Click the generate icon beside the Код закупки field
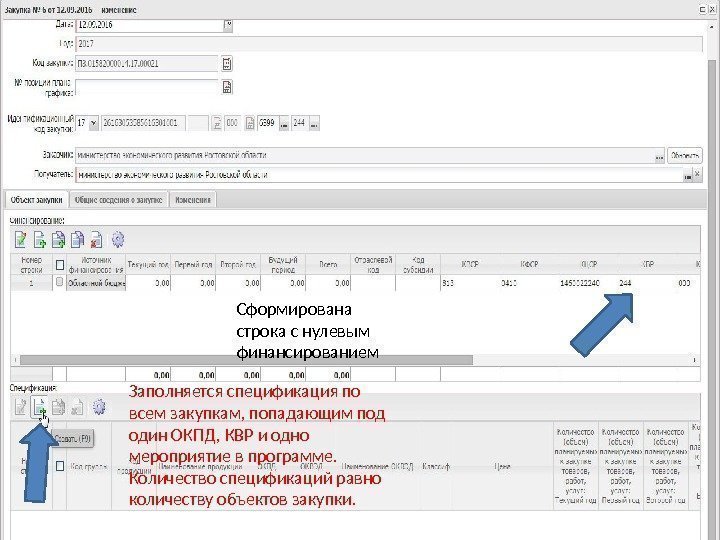Viewport: 720px width, 540px height. point(227,63)
